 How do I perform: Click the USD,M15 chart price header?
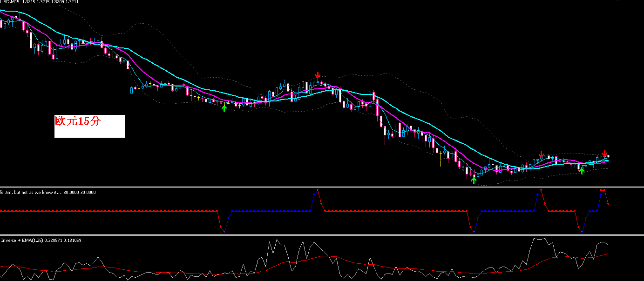(39, 2)
